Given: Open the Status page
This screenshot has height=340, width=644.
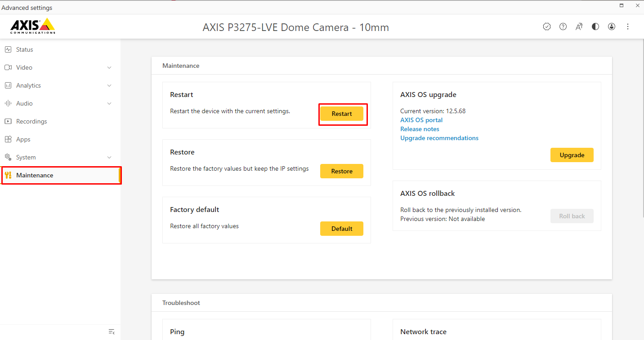Looking at the screenshot, I should 24,49.
